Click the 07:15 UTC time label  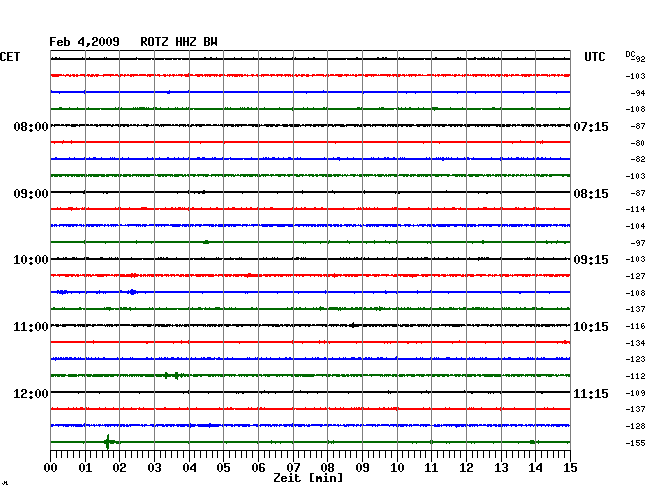point(591,126)
